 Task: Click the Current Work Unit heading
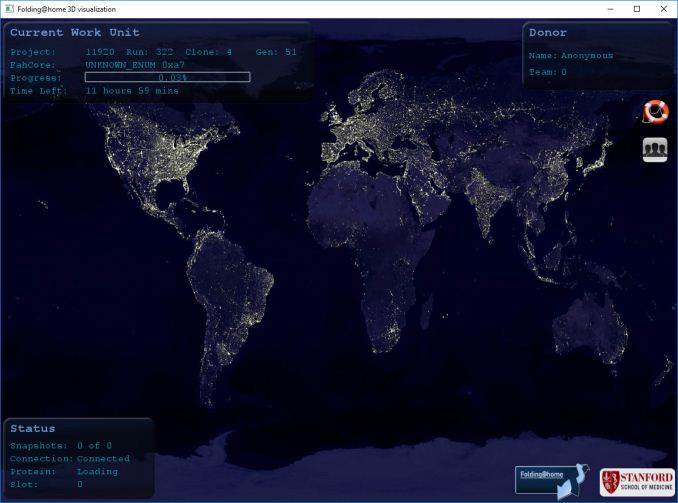pyautogui.click(x=74, y=33)
